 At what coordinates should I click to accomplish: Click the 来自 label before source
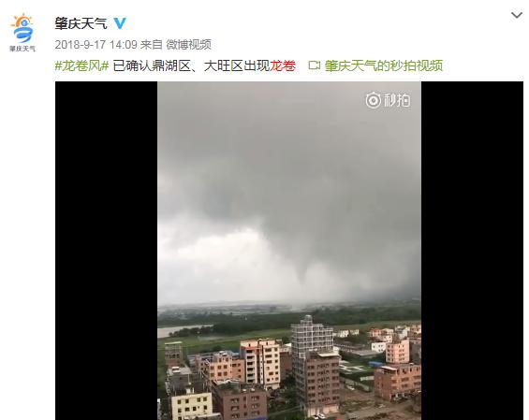coord(152,45)
